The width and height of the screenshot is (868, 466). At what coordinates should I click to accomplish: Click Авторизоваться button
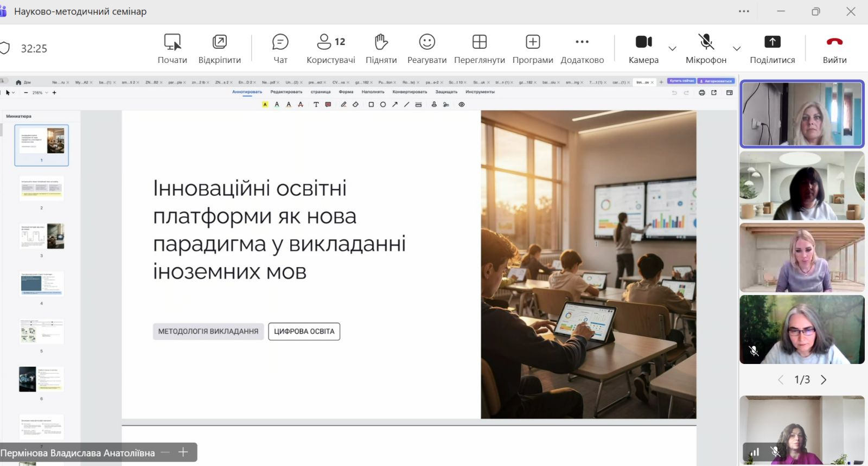click(x=716, y=81)
